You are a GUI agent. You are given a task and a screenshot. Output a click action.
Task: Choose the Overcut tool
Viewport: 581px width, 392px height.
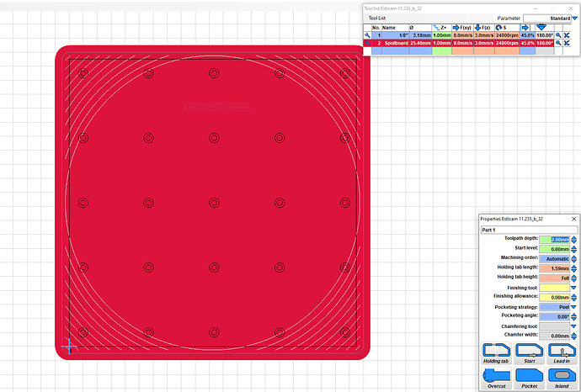(496, 379)
